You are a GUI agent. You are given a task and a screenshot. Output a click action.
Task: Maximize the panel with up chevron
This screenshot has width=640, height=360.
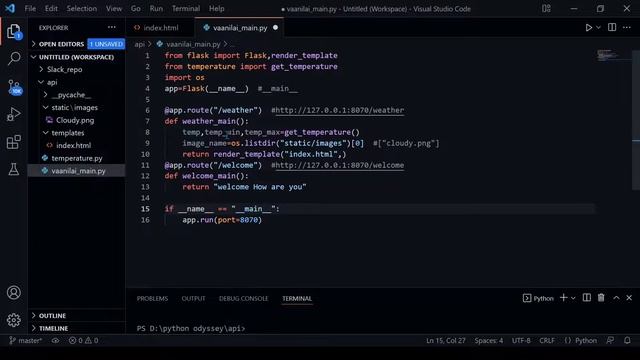(616, 298)
